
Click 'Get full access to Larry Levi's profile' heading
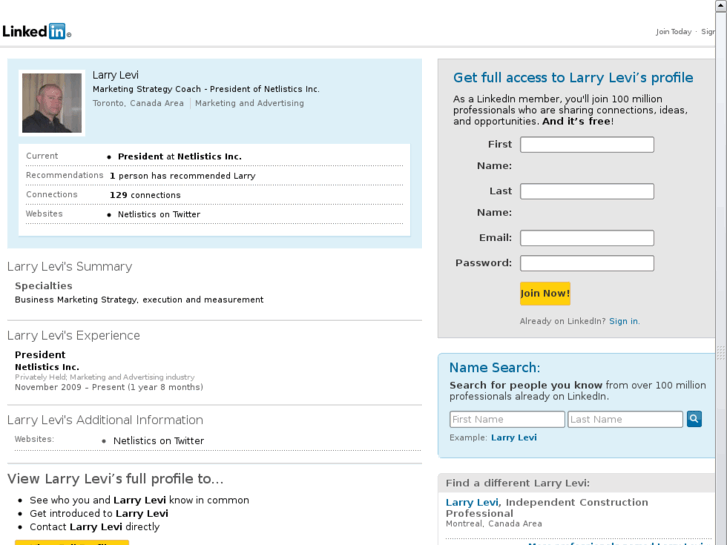[x=573, y=77]
